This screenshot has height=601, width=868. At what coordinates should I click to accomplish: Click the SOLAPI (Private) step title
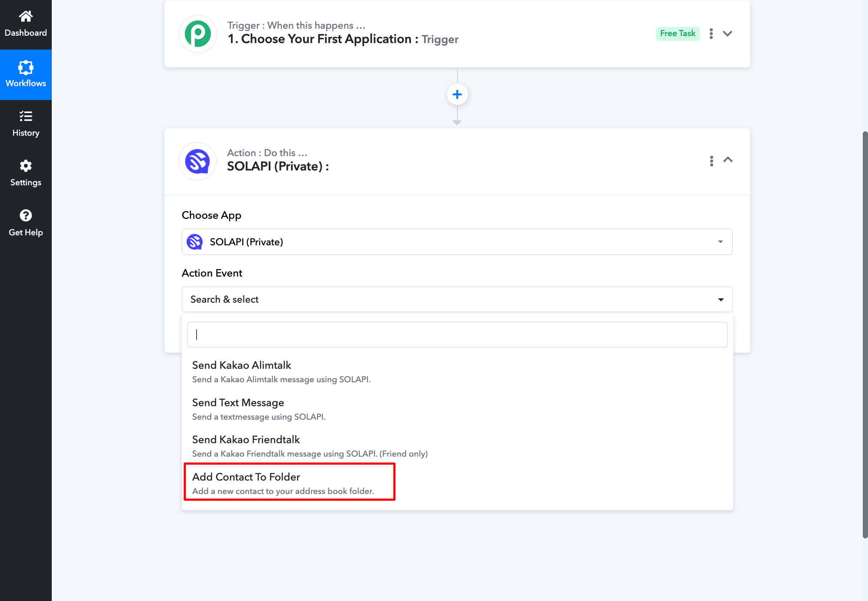point(278,166)
